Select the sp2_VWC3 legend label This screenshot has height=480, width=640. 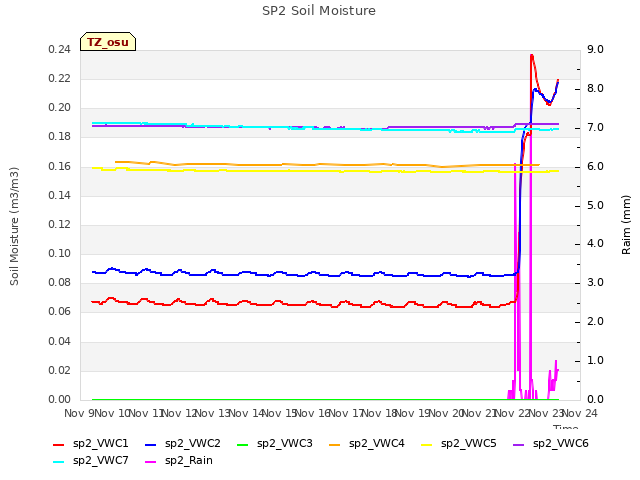click(x=284, y=444)
